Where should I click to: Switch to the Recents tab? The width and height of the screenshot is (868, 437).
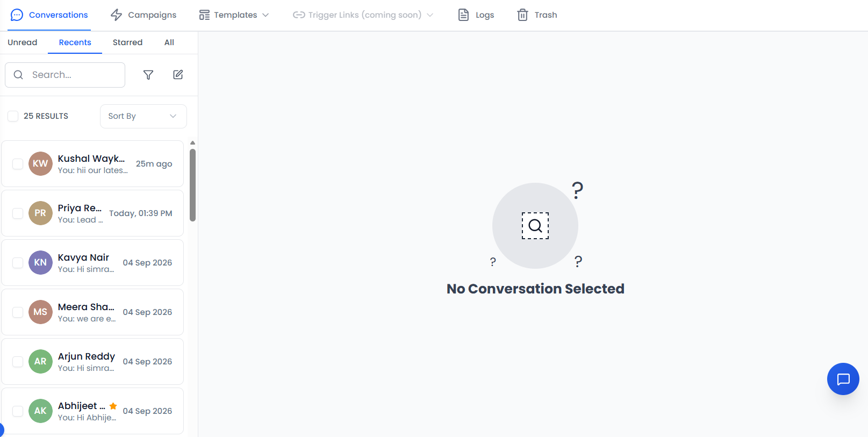(75, 42)
